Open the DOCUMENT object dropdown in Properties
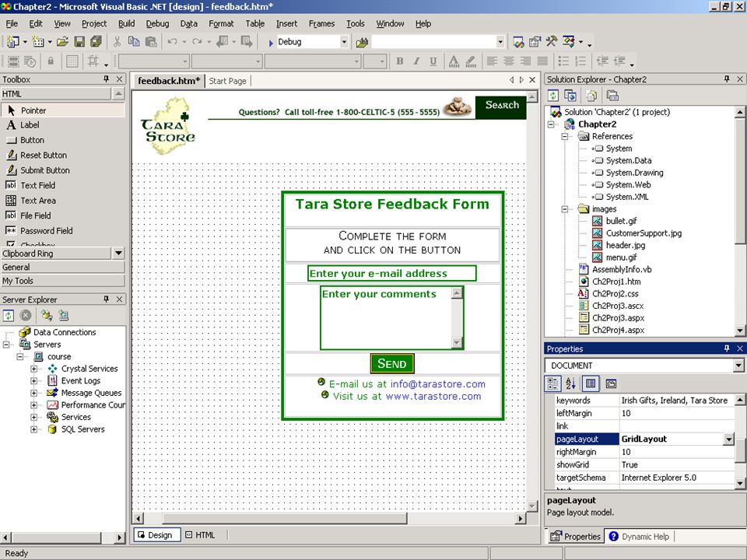Viewport: 747px width, 560px height. pyautogui.click(x=738, y=366)
